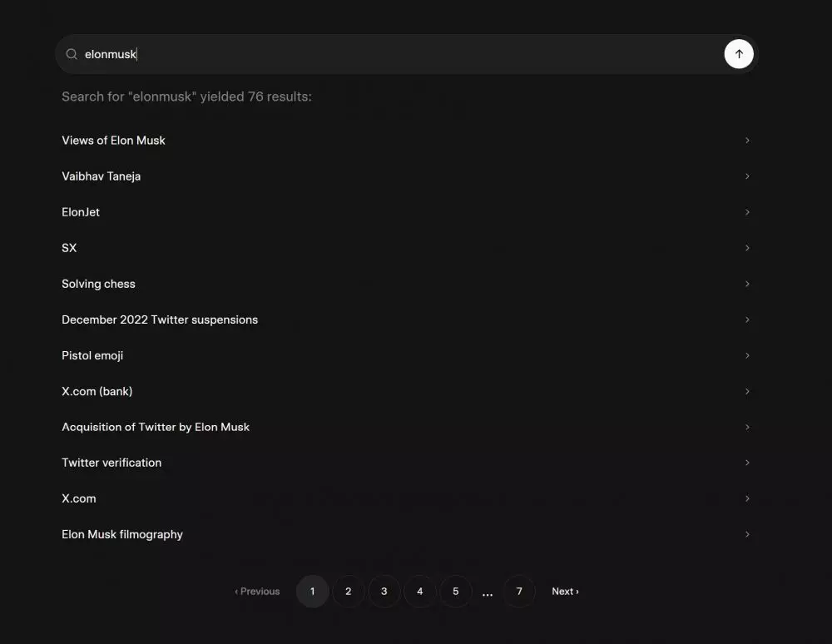Click the chevron beside Pistol emoji
The image size is (832, 644).
(747, 355)
